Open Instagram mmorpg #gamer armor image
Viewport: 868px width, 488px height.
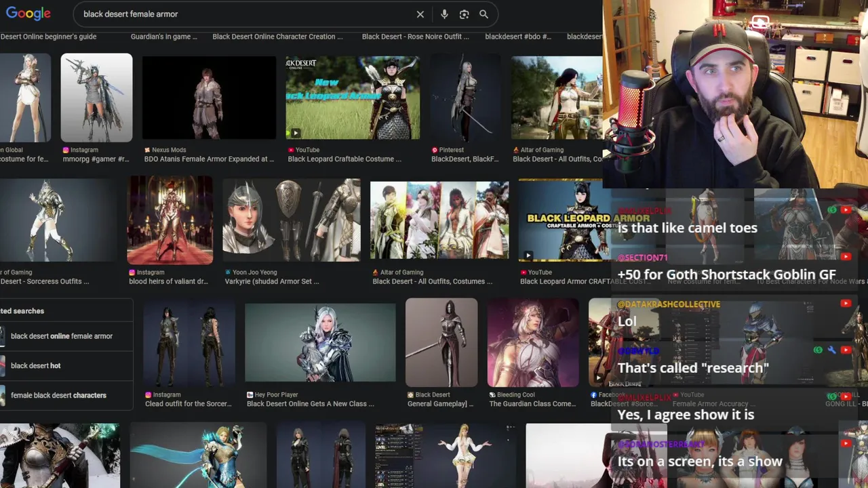tap(96, 98)
